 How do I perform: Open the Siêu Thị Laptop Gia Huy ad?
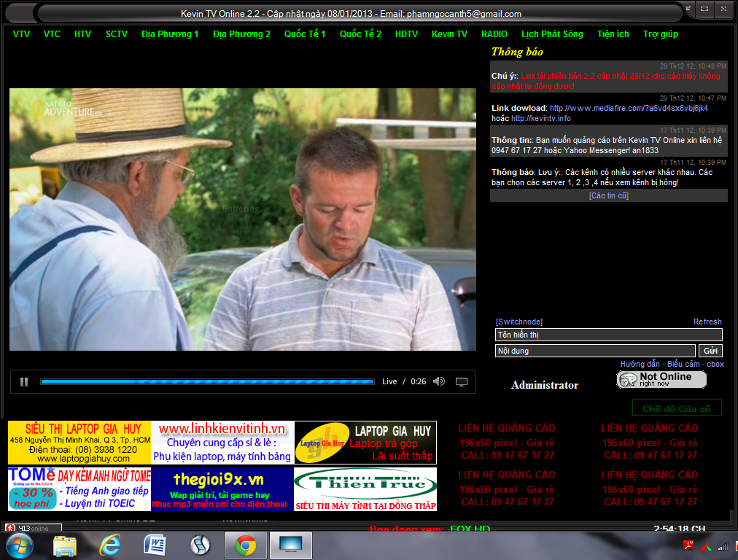click(79, 443)
